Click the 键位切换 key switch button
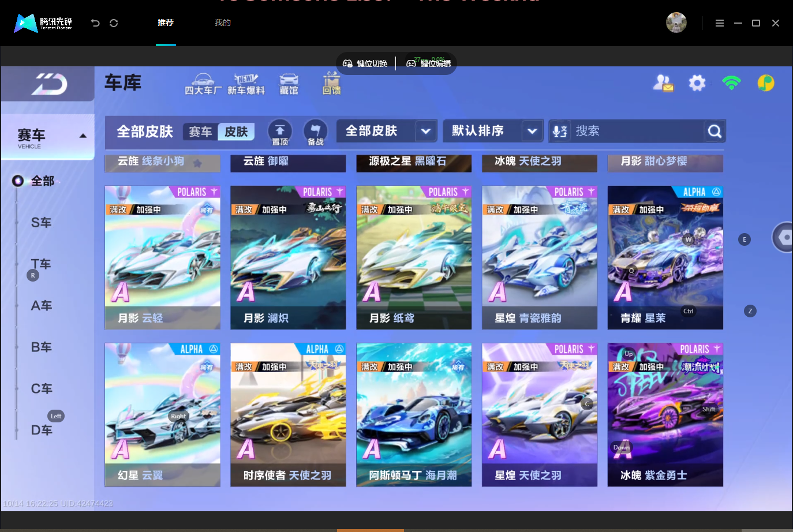793x532 pixels. [365, 63]
